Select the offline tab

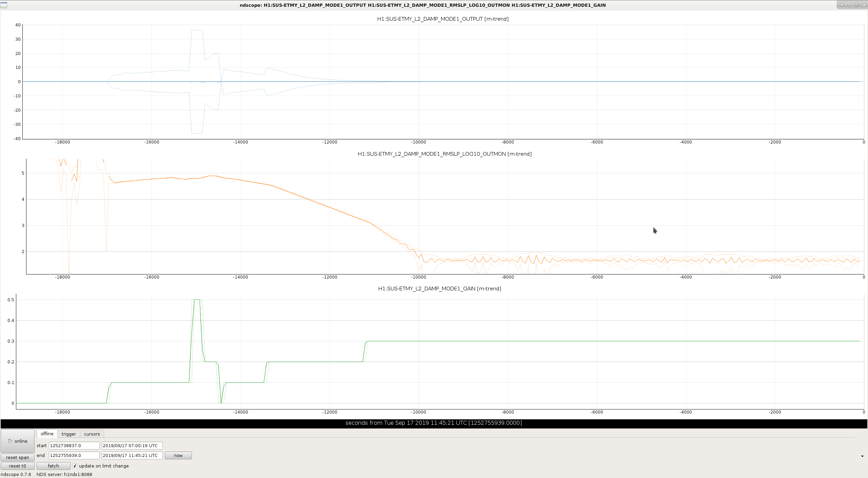tap(47, 434)
